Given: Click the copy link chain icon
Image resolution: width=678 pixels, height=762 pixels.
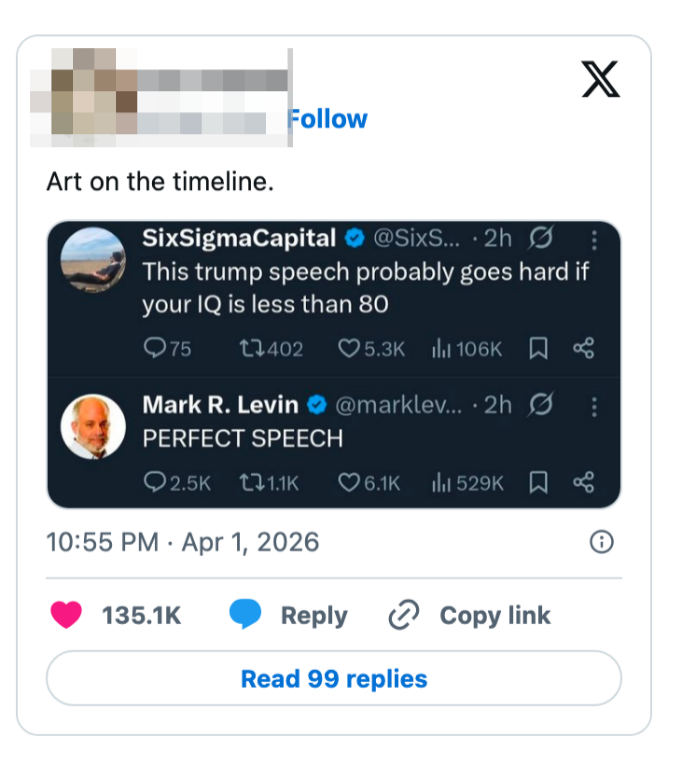Looking at the screenshot, I should coord(403,615).
